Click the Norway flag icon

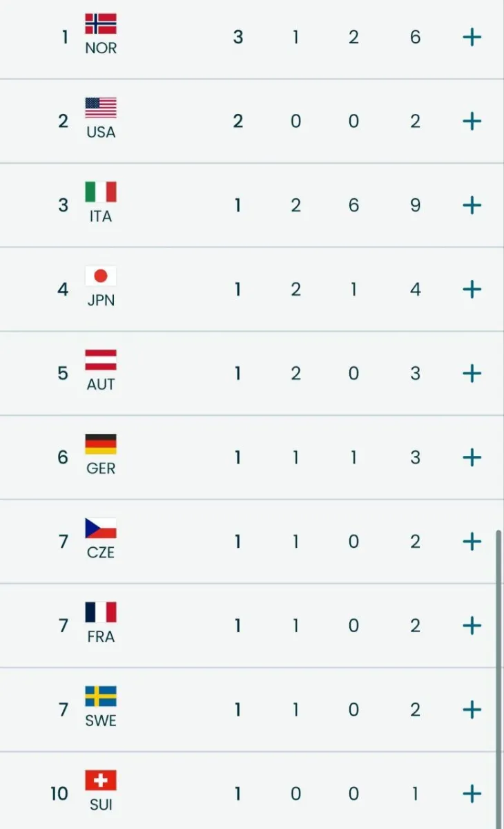click(x=101, y=24)
